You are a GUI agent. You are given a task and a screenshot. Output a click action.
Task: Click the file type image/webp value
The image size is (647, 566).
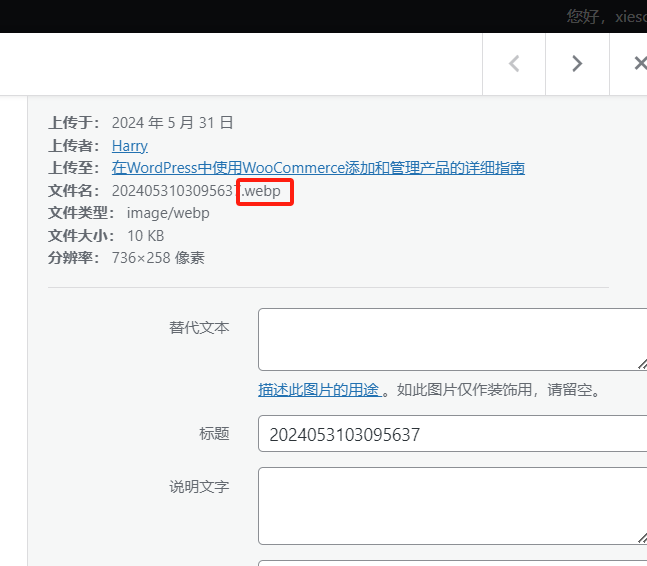tap(168, 213)
